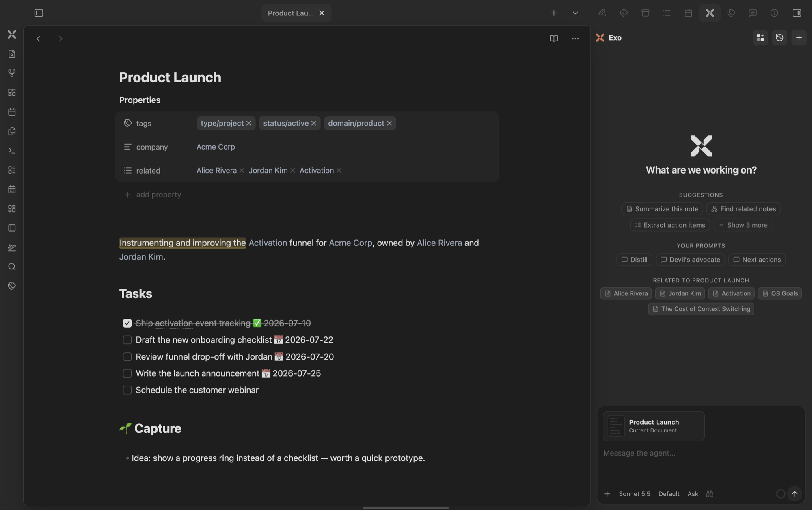Open The Cost of Context Switching chip
Viewport: 812px width, 510px height.
701,309
